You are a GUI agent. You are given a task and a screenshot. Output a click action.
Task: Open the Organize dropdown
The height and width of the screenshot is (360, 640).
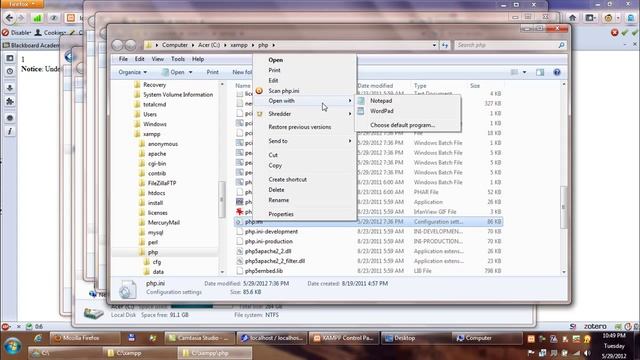tap(132, 72)
